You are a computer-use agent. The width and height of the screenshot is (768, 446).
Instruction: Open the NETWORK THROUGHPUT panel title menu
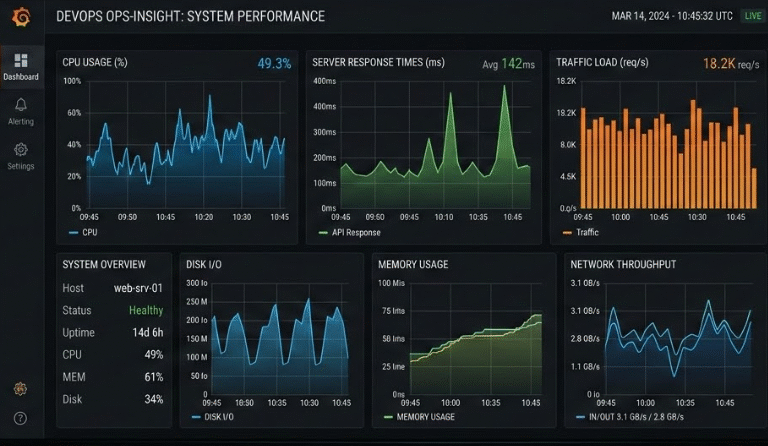click(x=623, y=264)
